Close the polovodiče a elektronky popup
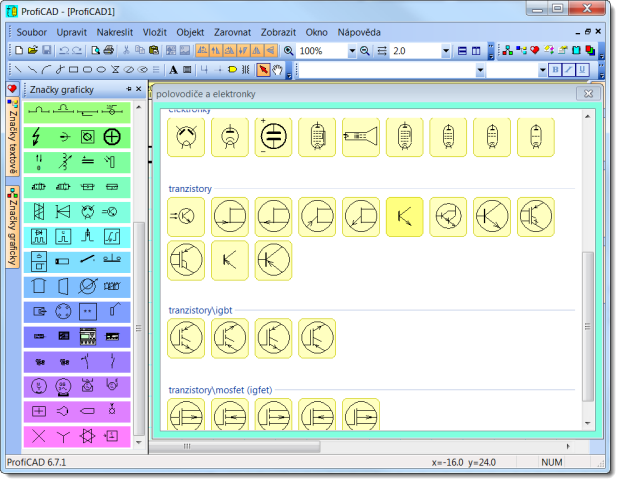Image resolution: width=620 pixels, height=483 pixels. 588,94
